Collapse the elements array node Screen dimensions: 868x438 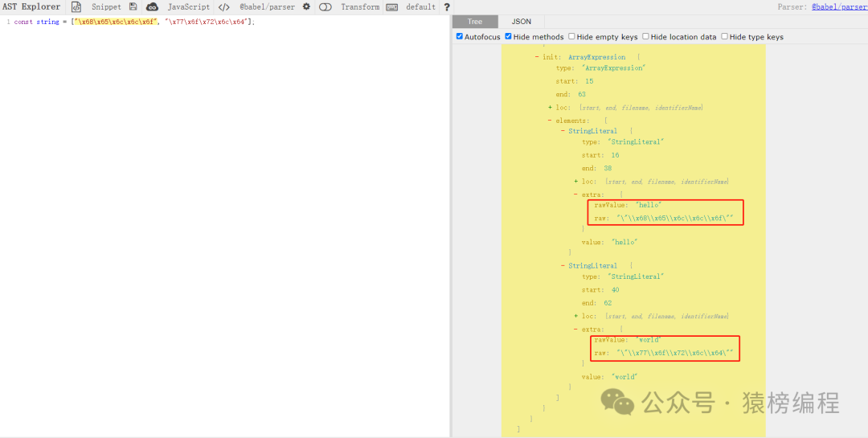coord(550,121)
